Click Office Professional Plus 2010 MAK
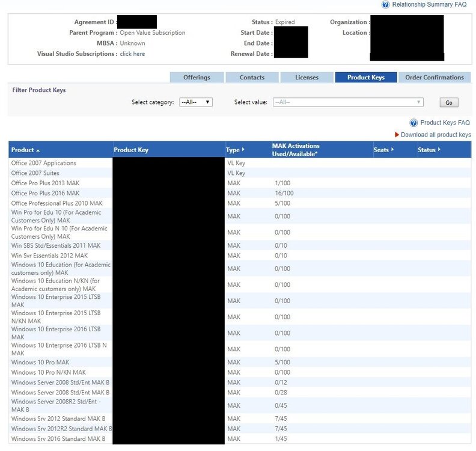 (56, 203)
